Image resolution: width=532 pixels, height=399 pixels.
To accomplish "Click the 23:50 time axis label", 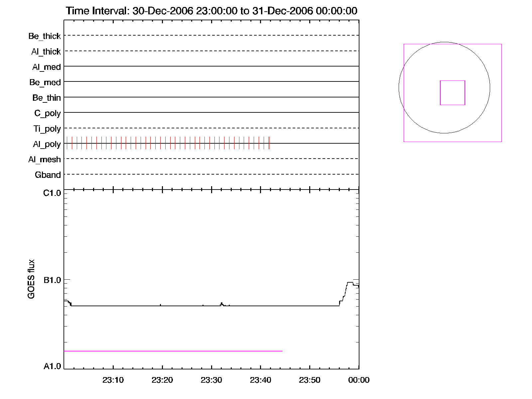I will tap(310, 380).
